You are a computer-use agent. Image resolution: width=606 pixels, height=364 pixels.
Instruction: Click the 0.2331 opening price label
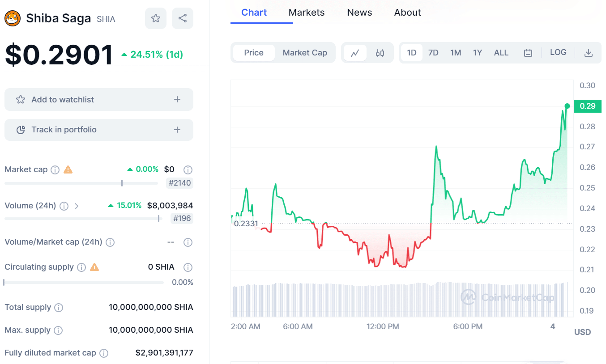[246, 224]
